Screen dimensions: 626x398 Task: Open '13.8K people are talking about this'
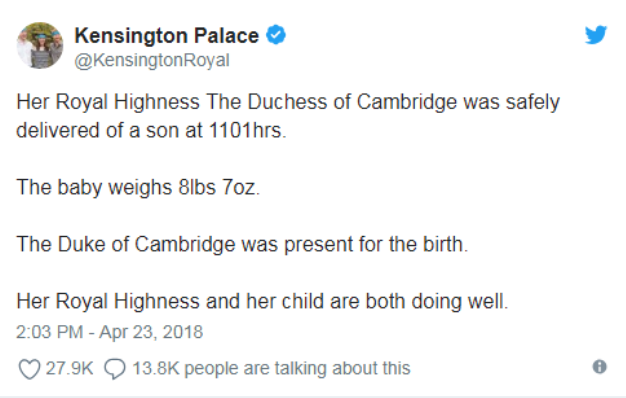coord(271,368)
